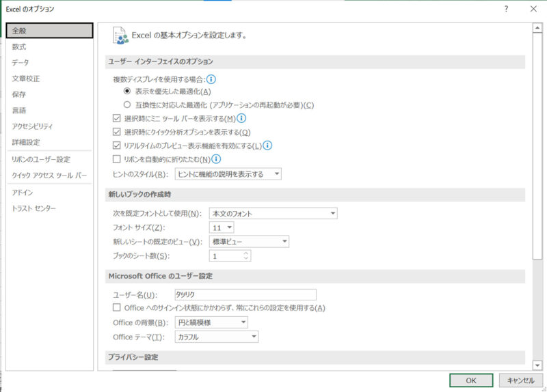Click the キャンセル button

click(x=521, y=380)
